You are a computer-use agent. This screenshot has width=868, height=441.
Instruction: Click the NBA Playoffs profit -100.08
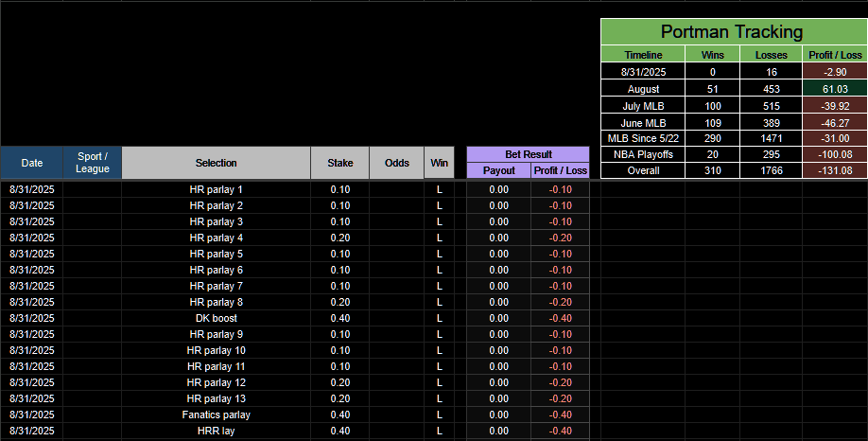tap(835, 154)
